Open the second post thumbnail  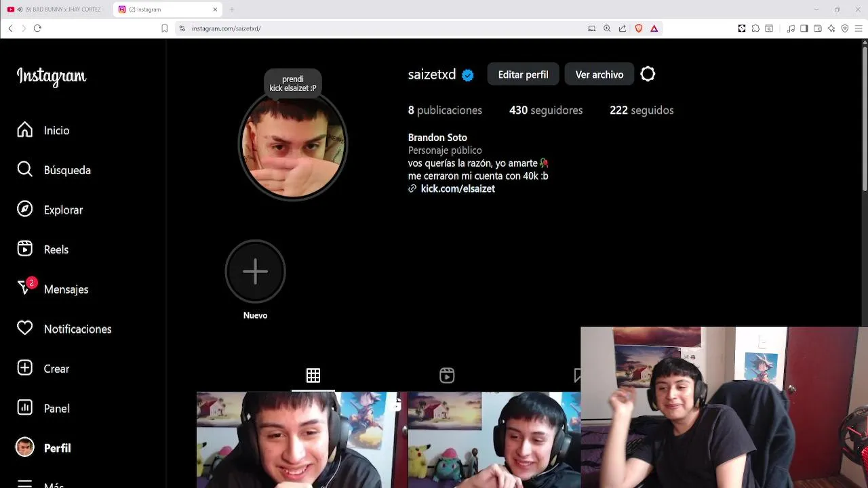494,440
